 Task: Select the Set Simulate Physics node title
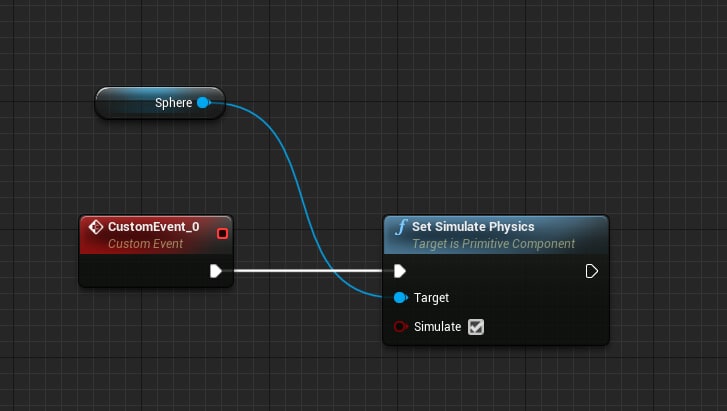point(473,226)
